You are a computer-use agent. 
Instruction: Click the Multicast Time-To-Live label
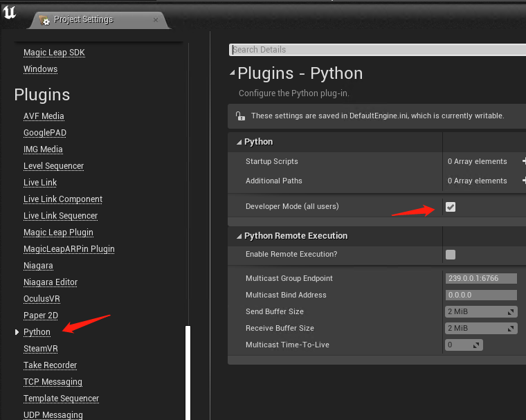coord(287,345)
